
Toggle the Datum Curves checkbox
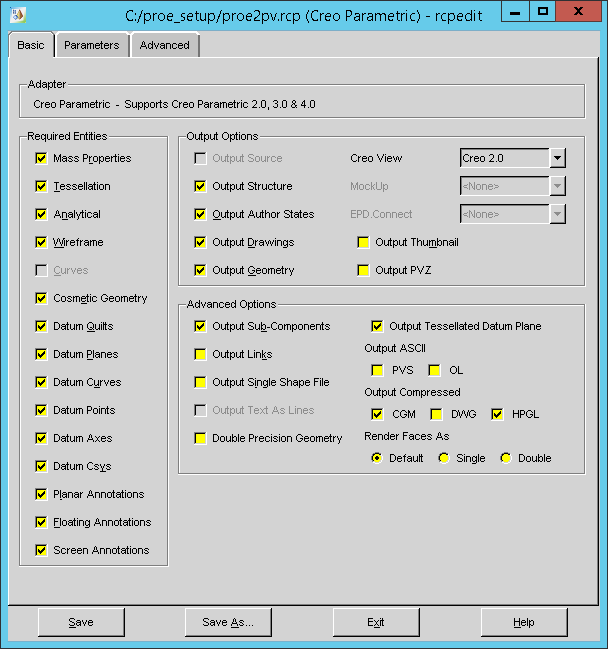[41, 382]
